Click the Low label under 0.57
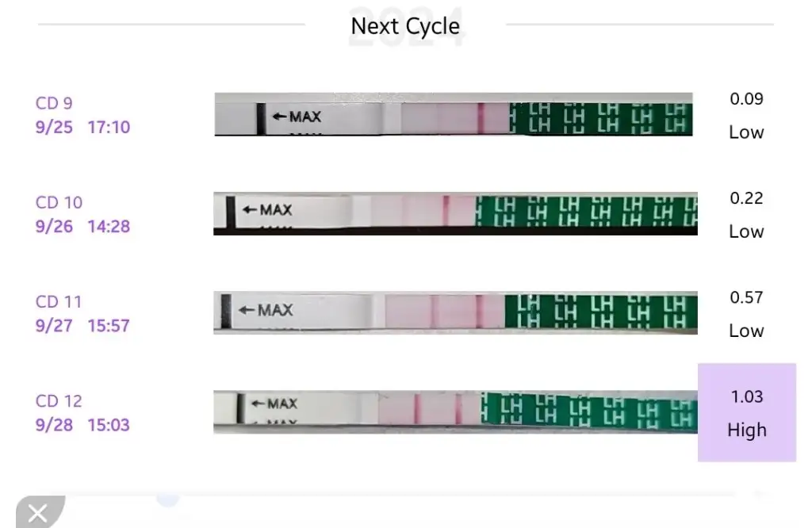Viewport: 812px width, 528px height. tap(746, 331)
